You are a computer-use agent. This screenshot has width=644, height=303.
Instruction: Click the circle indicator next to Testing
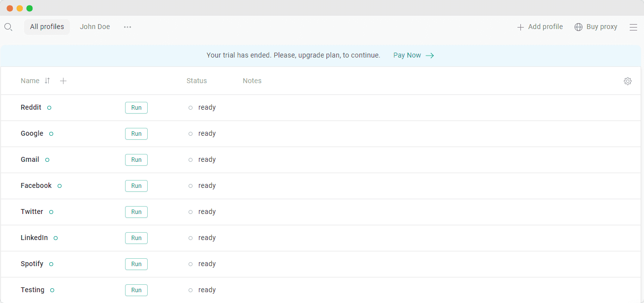pos(52,290)
